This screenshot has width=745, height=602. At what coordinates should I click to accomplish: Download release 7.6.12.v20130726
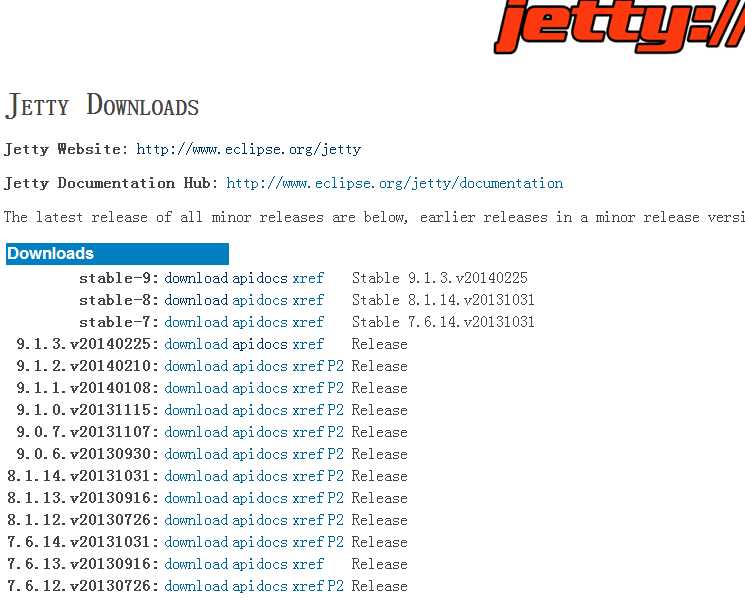click(x=196, y=586)
